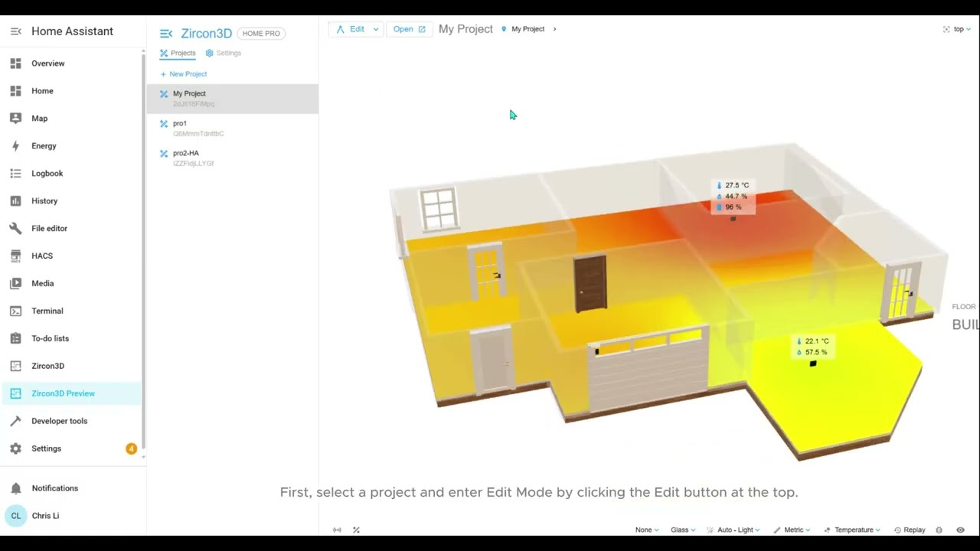Click the 27.5 °C sensor label

pos(733,185)
